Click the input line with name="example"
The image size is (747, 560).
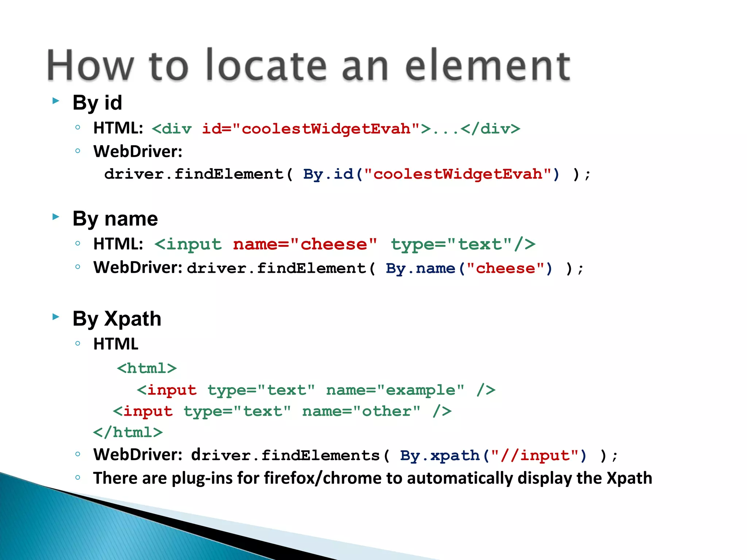pyautogui.click(x=316, y=390)
